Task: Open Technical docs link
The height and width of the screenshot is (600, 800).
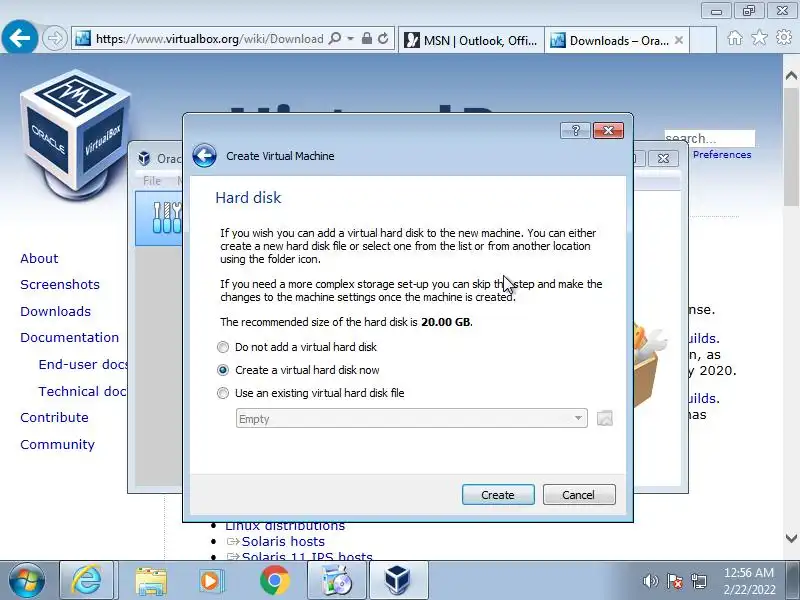Action: [x=83, y=391]
